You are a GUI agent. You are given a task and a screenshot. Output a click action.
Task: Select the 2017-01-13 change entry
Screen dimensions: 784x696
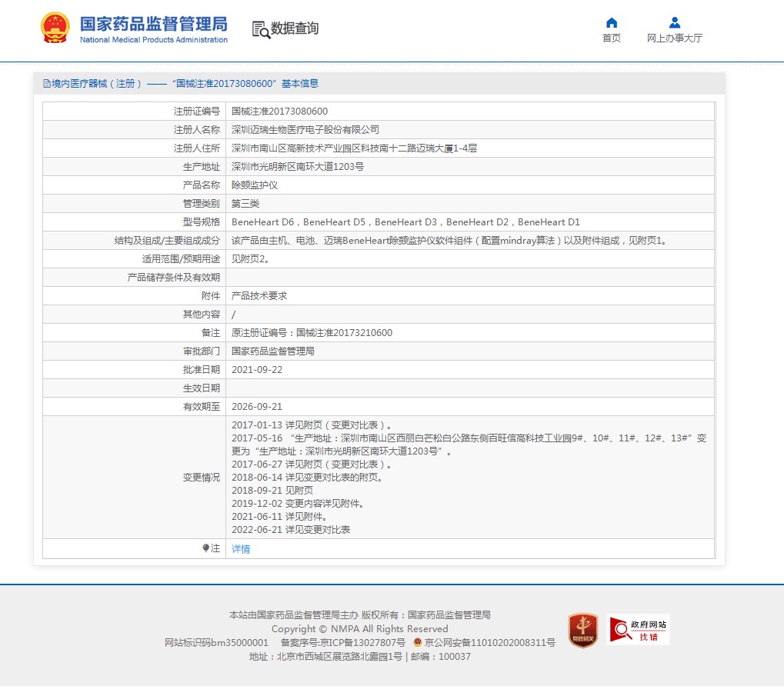point(311,425)
